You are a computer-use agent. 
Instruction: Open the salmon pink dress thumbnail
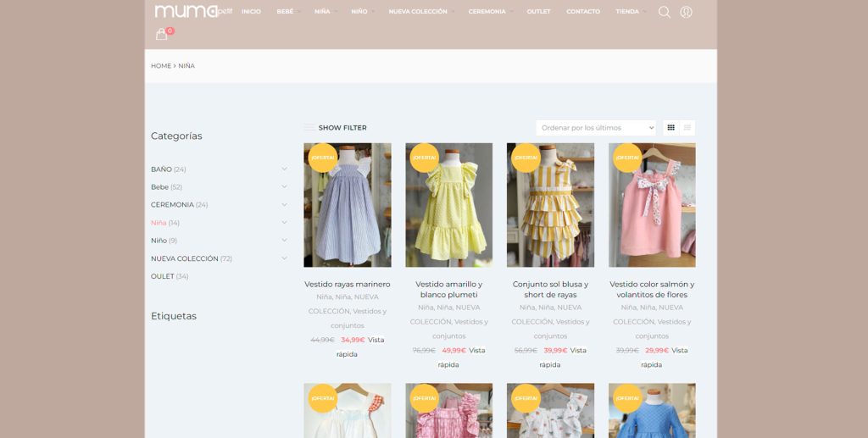point(652,205)
